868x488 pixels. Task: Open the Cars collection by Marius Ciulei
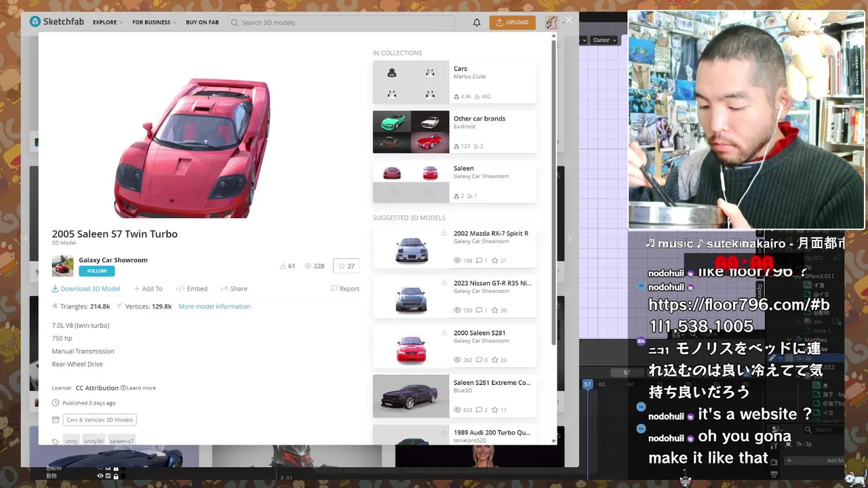(x=454, y=82)
